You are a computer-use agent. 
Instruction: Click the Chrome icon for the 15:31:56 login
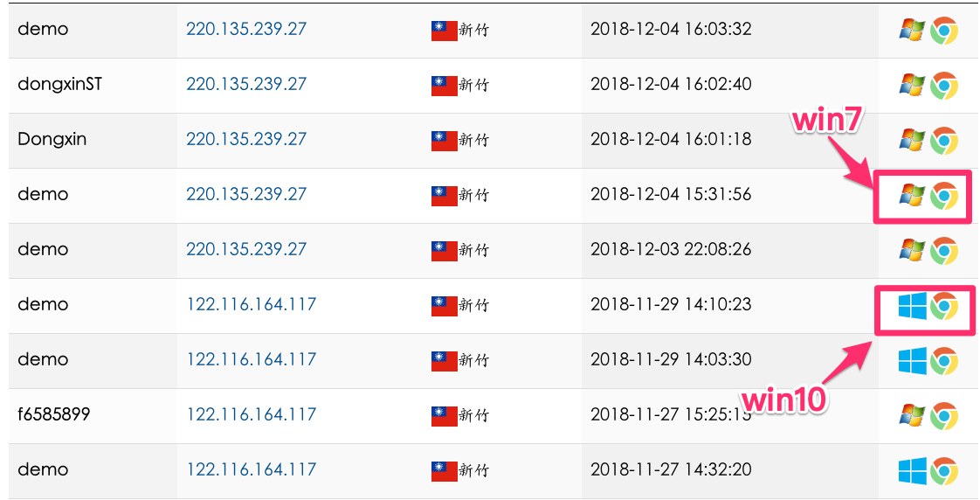943,195
